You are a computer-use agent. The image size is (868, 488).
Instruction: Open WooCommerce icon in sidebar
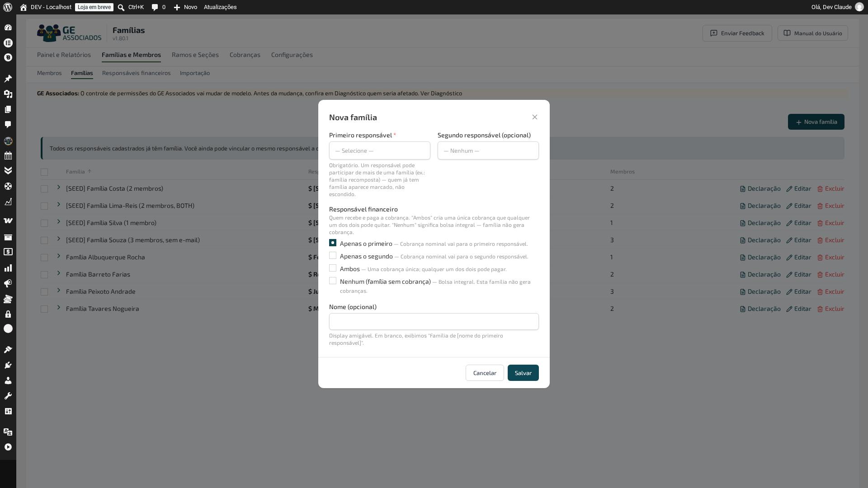8,221
